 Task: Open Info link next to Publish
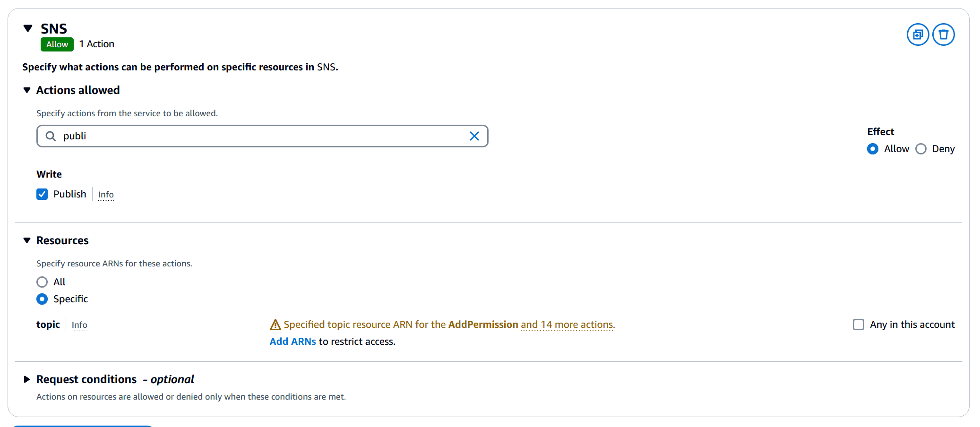[x=106, y=195]
